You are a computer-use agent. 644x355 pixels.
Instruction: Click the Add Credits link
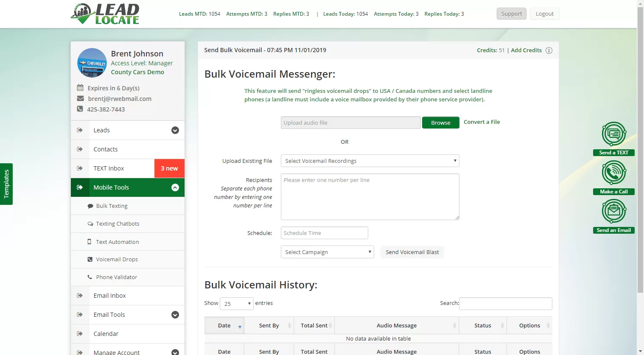526,50
